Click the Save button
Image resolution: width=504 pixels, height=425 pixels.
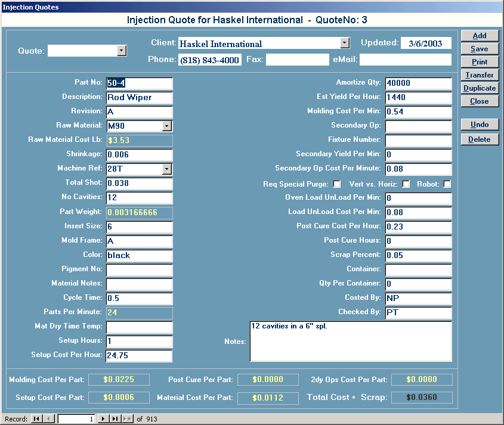480,49
